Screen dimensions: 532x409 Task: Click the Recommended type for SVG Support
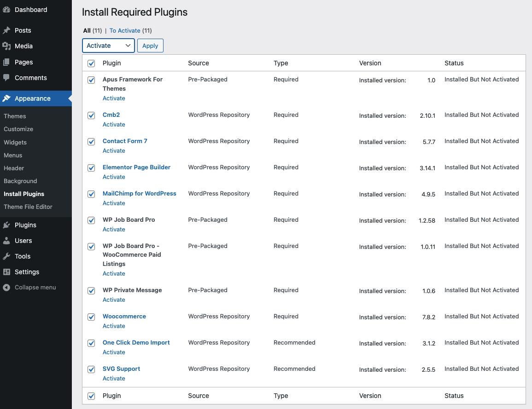click(x=294, y=369)
